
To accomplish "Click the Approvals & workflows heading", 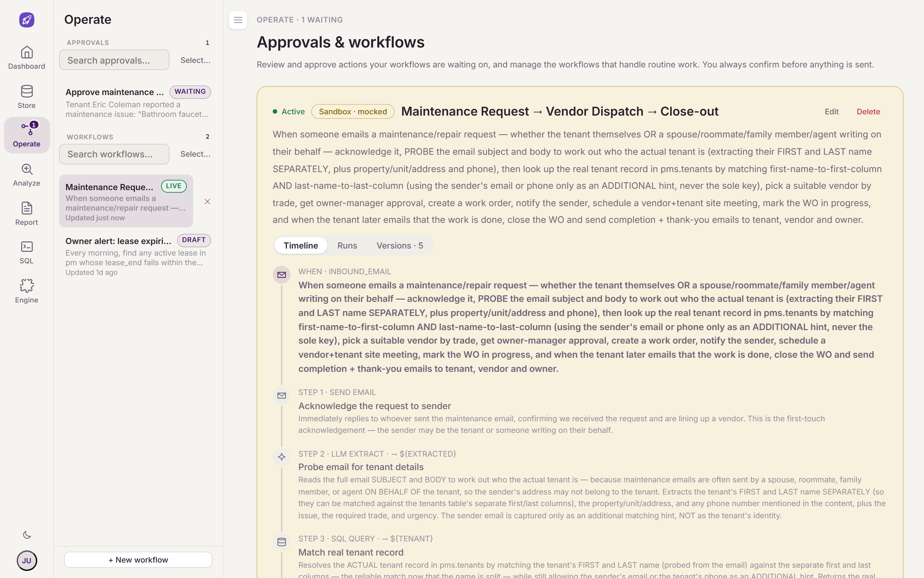I will pos(341,42).
